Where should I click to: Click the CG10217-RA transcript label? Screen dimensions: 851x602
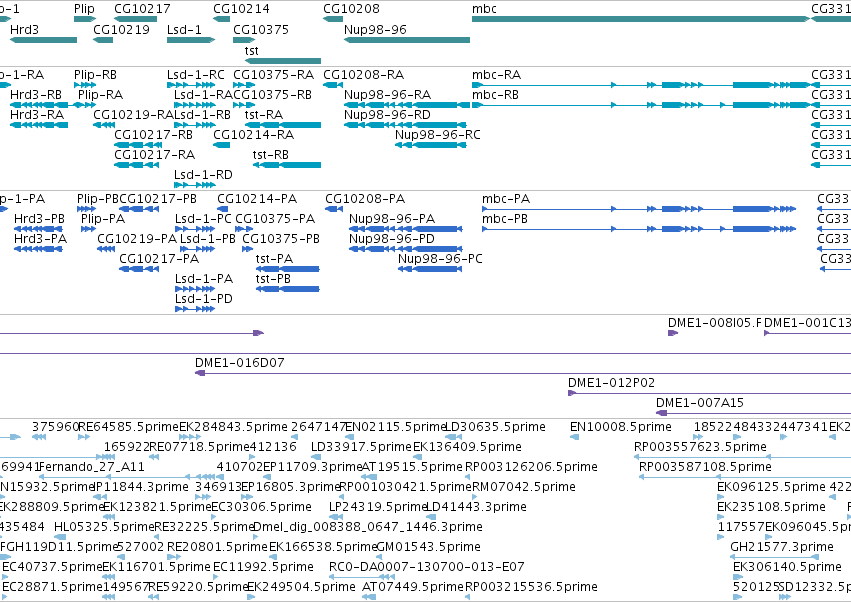[154, 155]
